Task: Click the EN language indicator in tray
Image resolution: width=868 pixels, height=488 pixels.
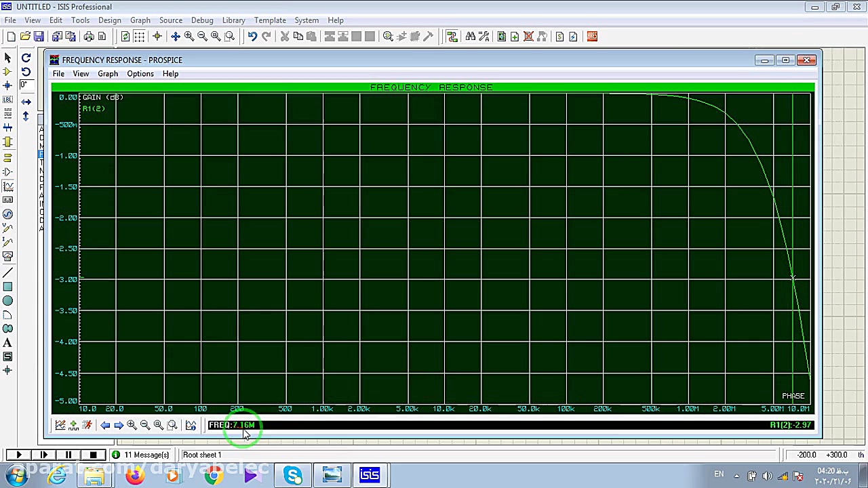Action: (x=719, y=474)
